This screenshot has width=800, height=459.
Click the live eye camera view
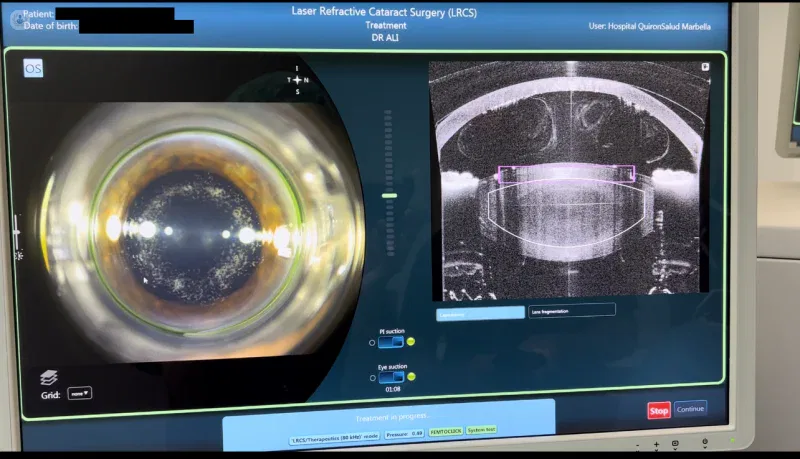point(189,232)
